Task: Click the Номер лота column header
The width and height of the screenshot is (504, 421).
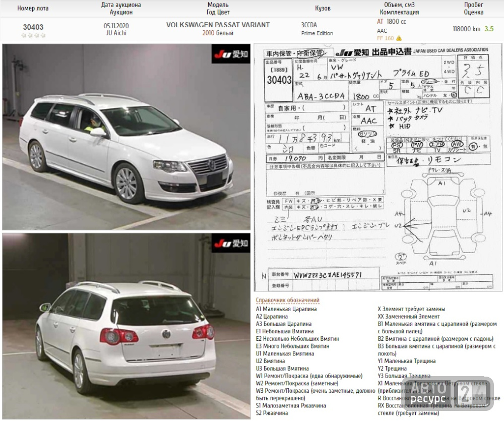Action: point(33,9)
